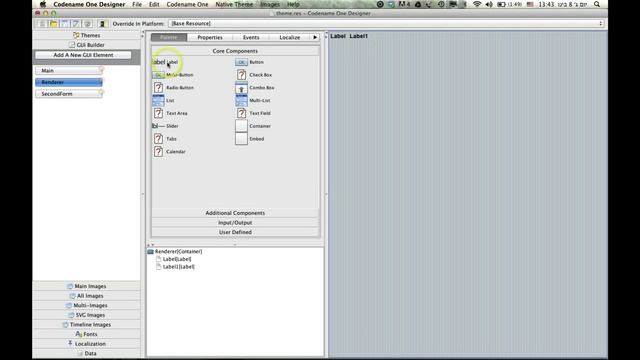Pick the Container palette component
The height and width of the screenshot is (360, 640).
pyautogui.click(x=253, y=126)
